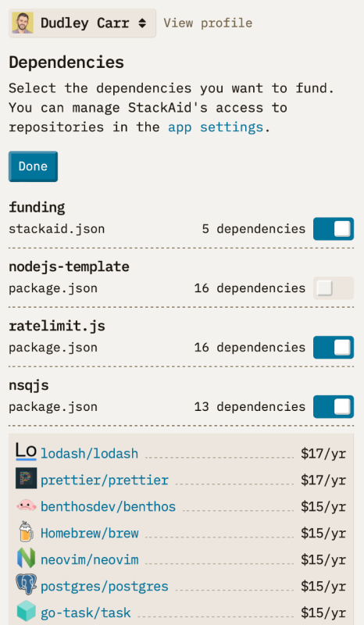This screenshot has width=364, height=625.
Task: Switch off the nsqjs dependencies toggle
Action: [x=334, y=407]
